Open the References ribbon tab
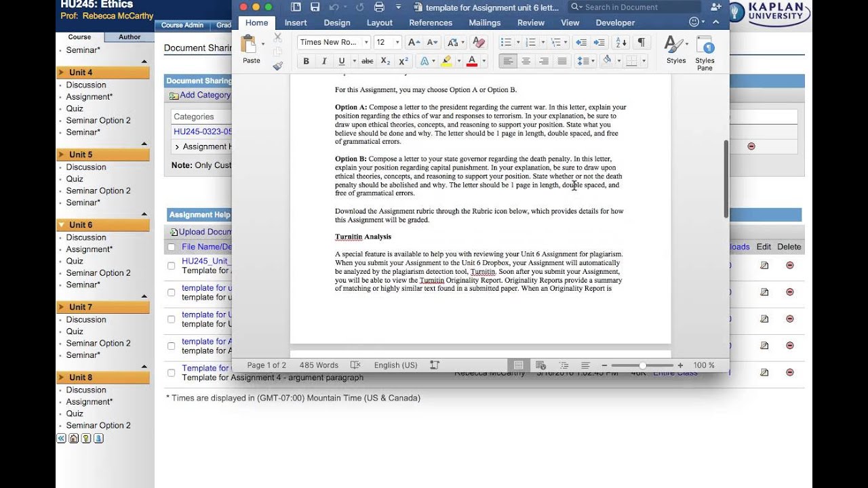868x488 pixels. click(431, 22)
